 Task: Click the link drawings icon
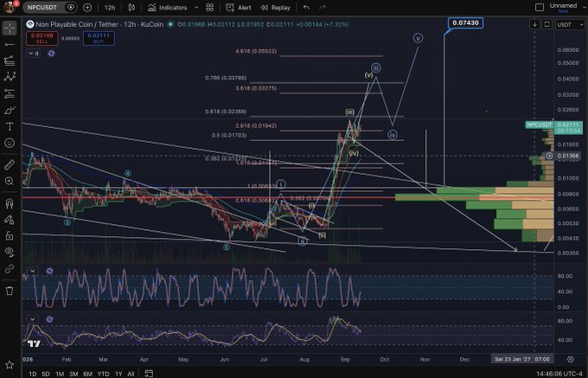pos(10,268)
